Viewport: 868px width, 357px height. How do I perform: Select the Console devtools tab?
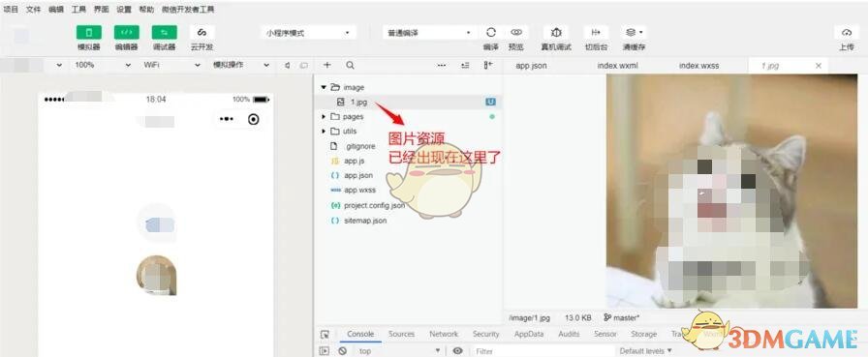[360, 335]
